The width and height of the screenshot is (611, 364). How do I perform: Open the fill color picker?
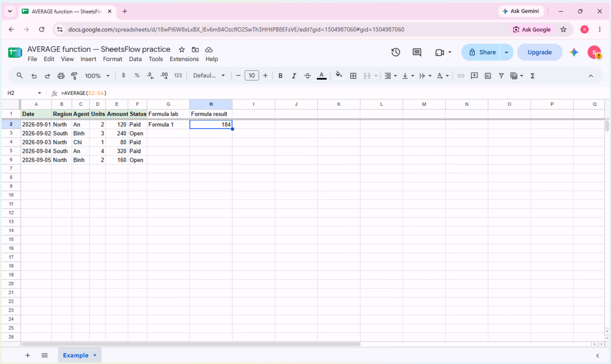click(338, 75)
